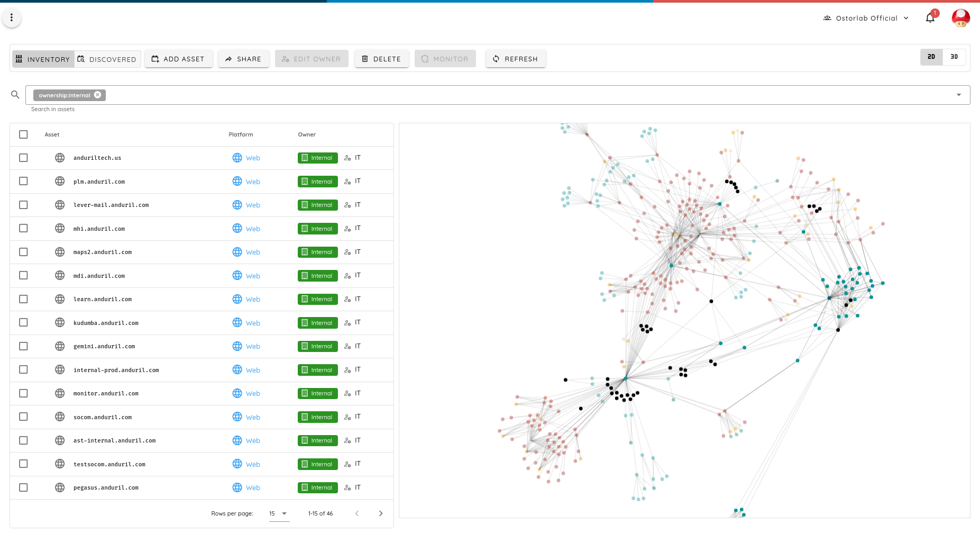Open the internal-prod.anduril.com asset
This screenshot has height=533, width=980.
click(x=116, y=370)
